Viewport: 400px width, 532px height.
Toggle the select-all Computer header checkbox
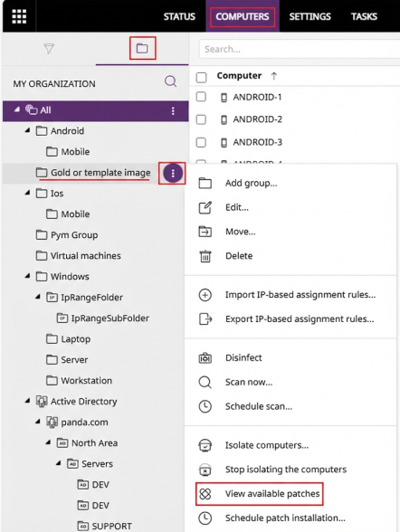pyautogui.click(x=201, y=77)
